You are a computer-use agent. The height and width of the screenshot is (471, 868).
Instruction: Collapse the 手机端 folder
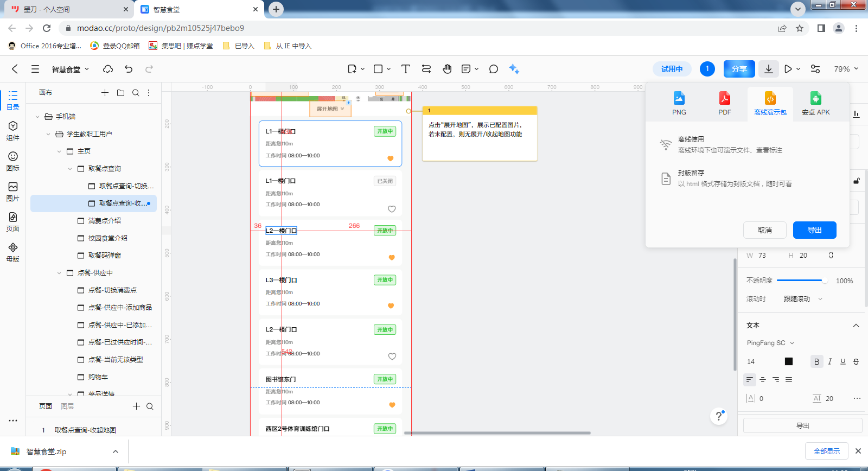pyautogui.click(x=37, y=117)
